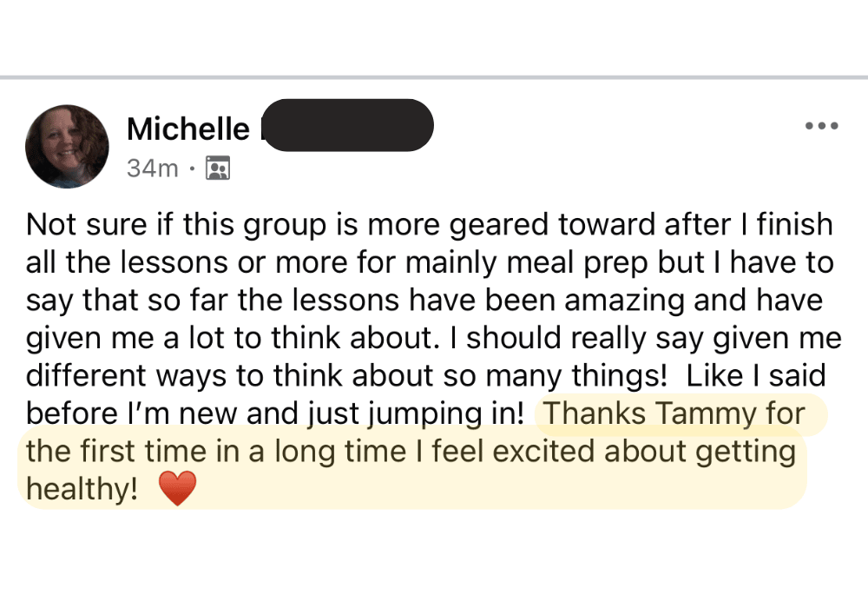Click the line starting 'Not sure if this group'
Viewport: 868px width, 608px height.
tap(429, 225)
